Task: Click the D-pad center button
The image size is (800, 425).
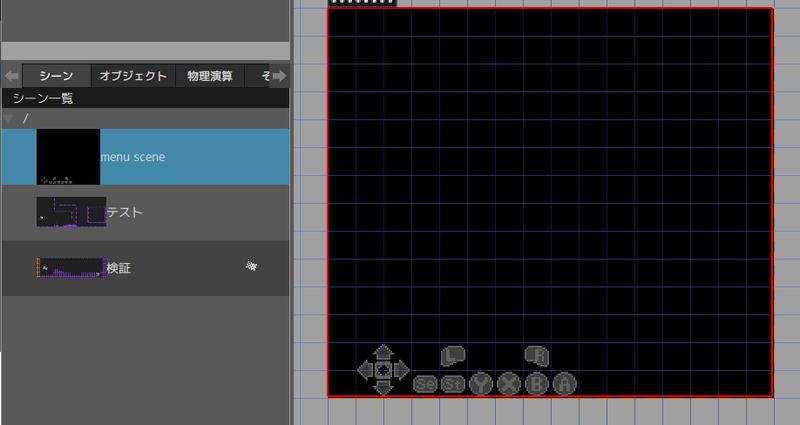Action: (x=383, y=370)
